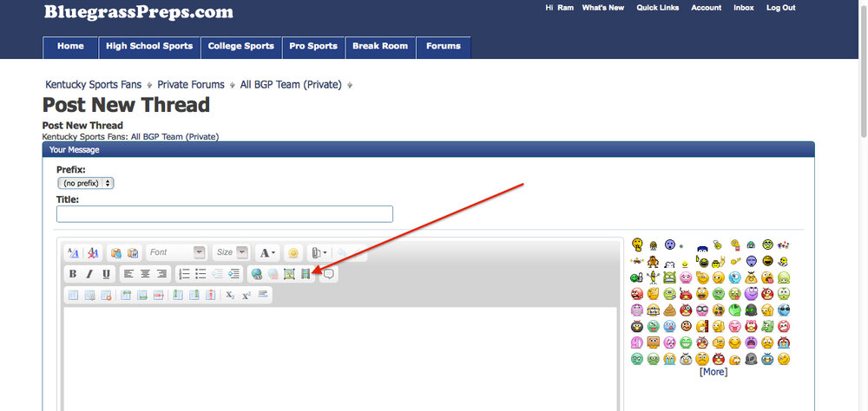Open the smilies picker in the toolbar
Viewport: 868px width, 411px height.
click(x=293, y=253)
